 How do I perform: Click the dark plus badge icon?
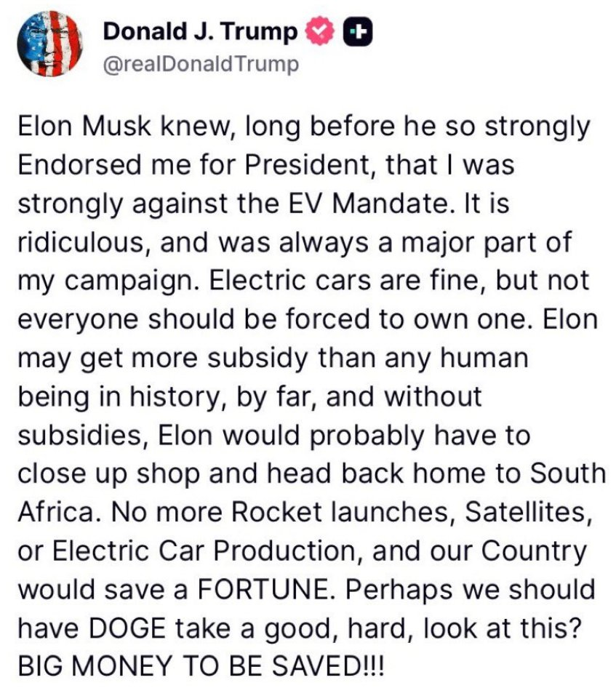(357, 32)
